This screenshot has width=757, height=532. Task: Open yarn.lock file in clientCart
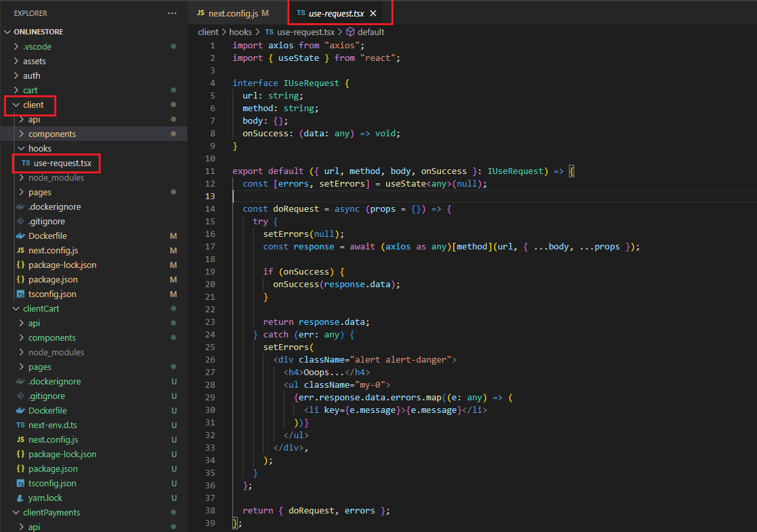point(45,498)
